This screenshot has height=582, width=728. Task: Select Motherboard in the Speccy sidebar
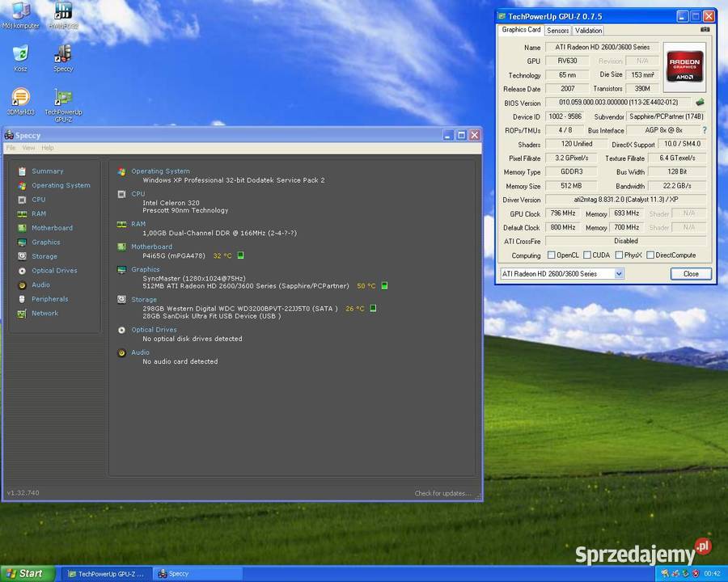pos(52,228)
